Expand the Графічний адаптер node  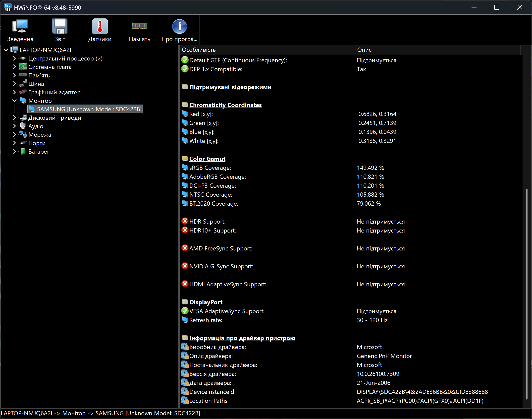(14, 92)
